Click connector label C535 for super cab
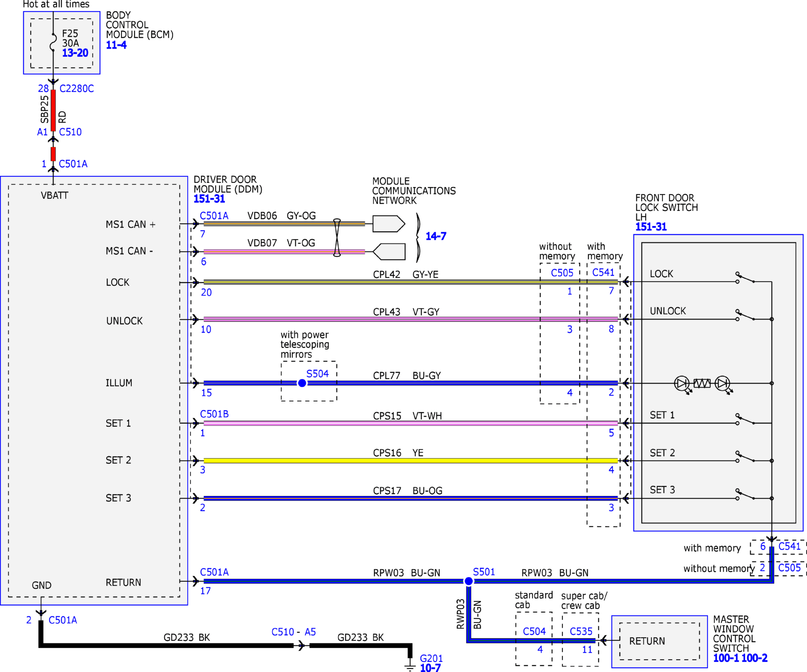The width and height of the screenshot is (807, 672). point(581,631)
